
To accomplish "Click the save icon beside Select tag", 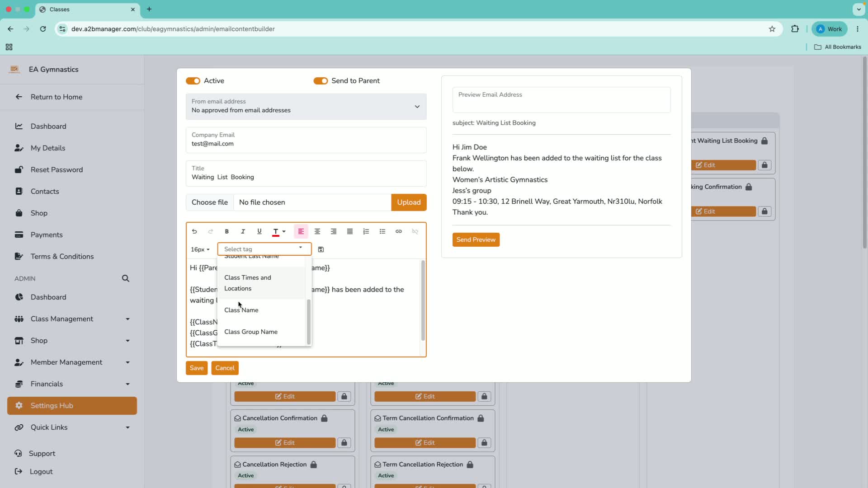I will (x=321, y=249).
